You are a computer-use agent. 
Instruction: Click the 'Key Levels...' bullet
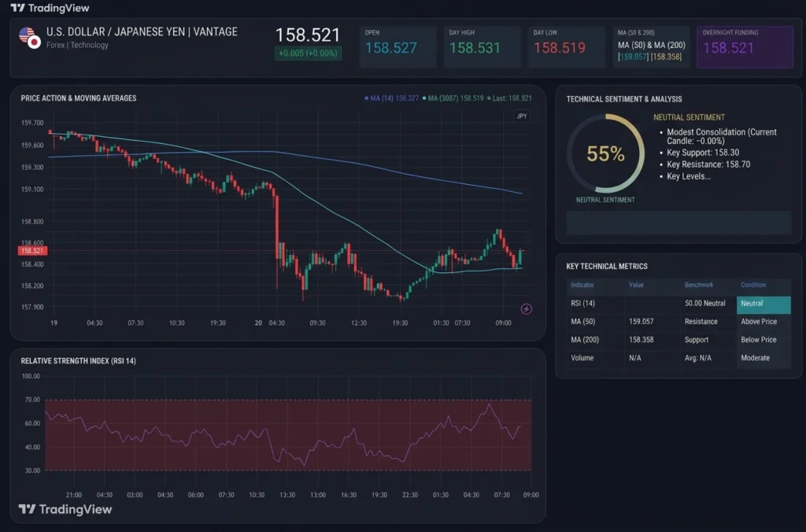point(689,176)
